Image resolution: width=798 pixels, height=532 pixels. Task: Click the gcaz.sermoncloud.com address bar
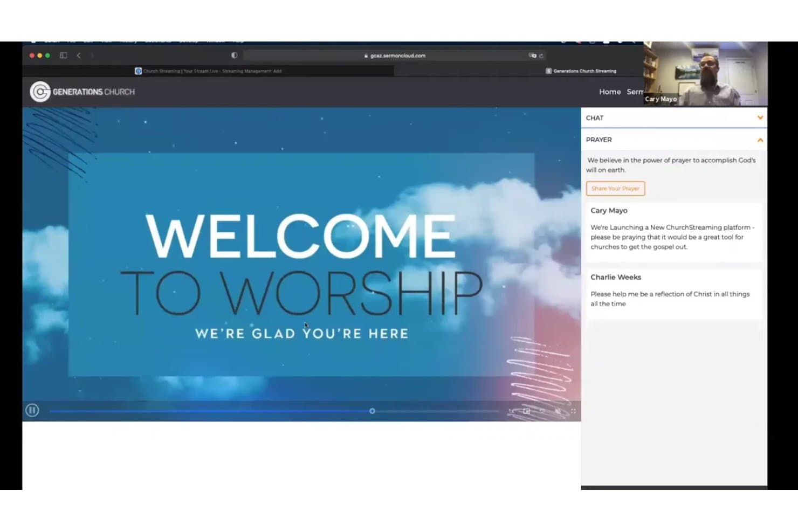pyautogui.click(x=395, y=56)
